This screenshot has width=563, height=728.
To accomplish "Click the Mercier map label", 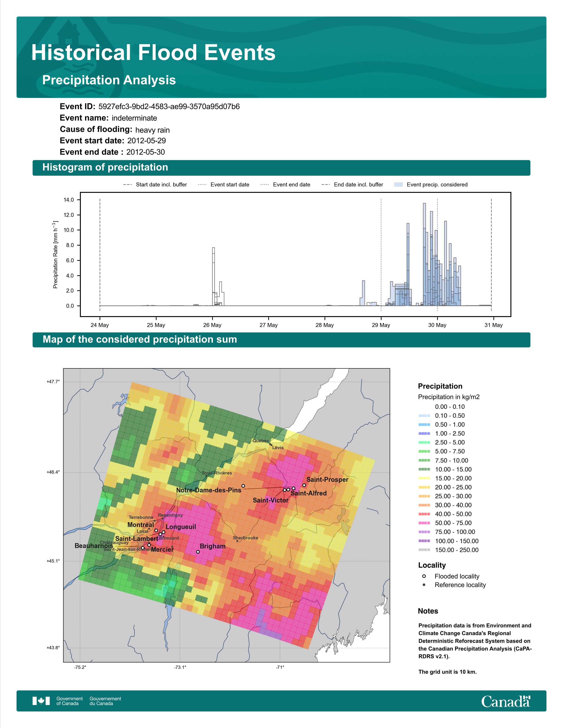I will [x=162, y=550].
